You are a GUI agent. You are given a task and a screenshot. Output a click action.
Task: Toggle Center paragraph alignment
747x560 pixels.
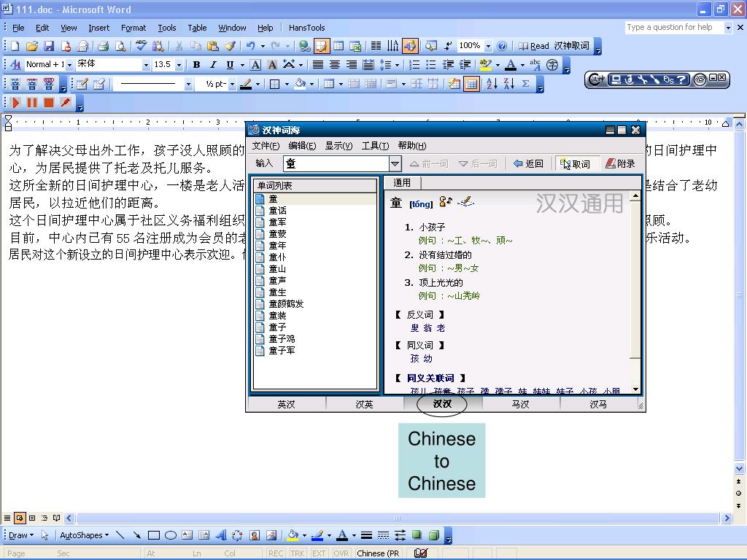click(x=334, y=64)
